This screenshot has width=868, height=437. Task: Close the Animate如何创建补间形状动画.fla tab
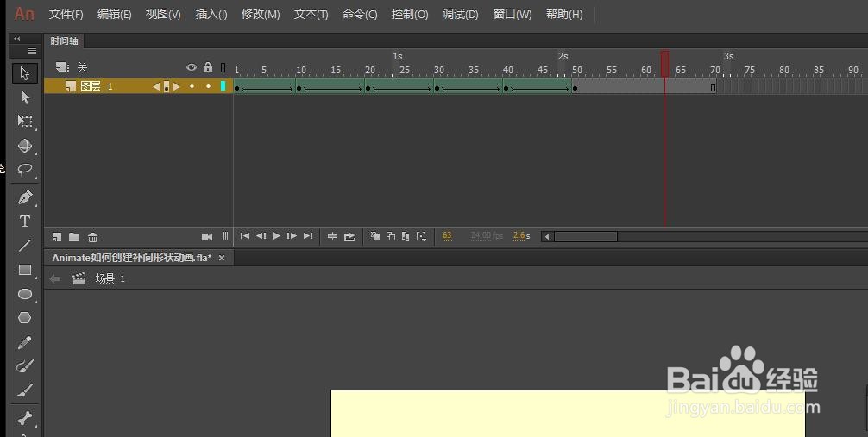pos(222,258)
